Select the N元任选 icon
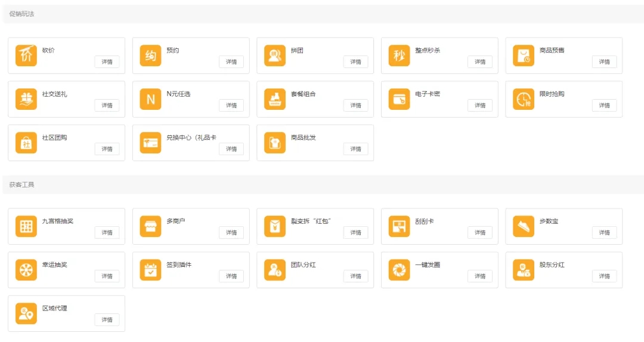 tap(150, 99)
